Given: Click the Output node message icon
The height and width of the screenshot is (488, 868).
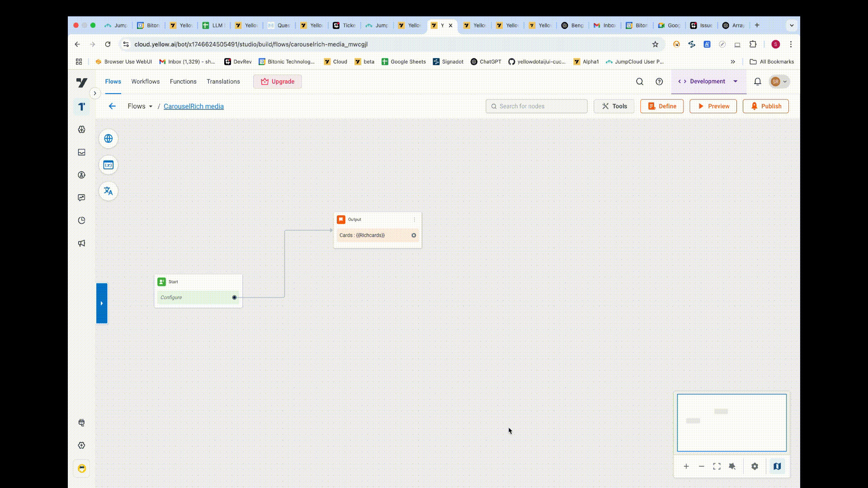Looking at the screenshot, I should (341, 220).
